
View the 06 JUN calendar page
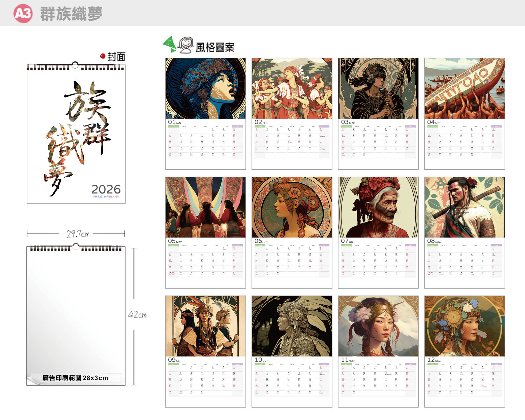point(292,233)
